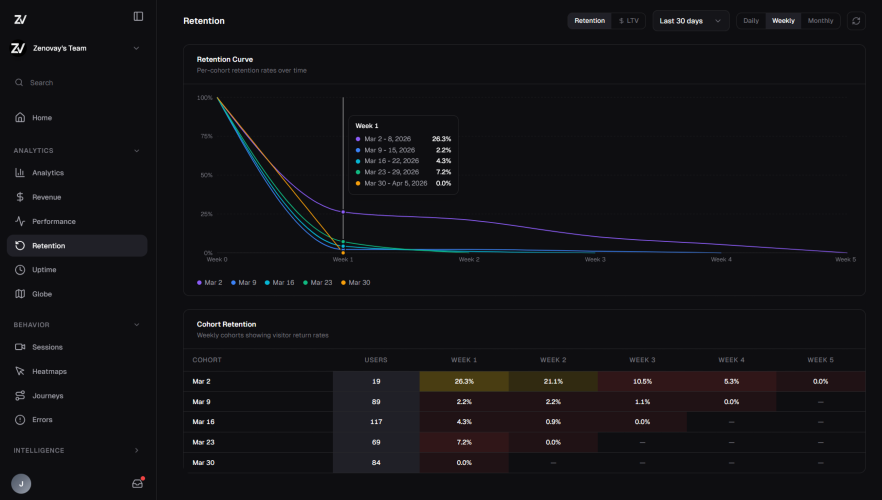Screen dimensions: 882x500
Task: Open the Errors menu item
Action: click(42, 420)
